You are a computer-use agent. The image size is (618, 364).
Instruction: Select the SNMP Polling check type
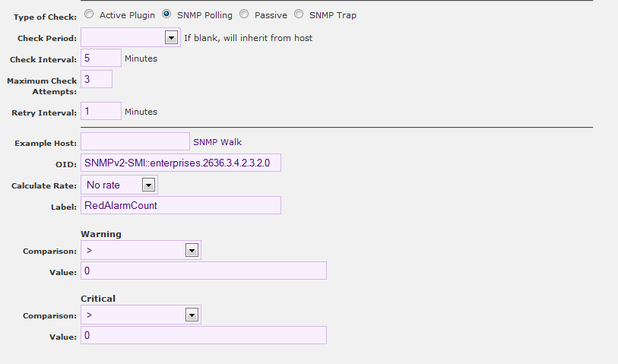tap(166, 14)
